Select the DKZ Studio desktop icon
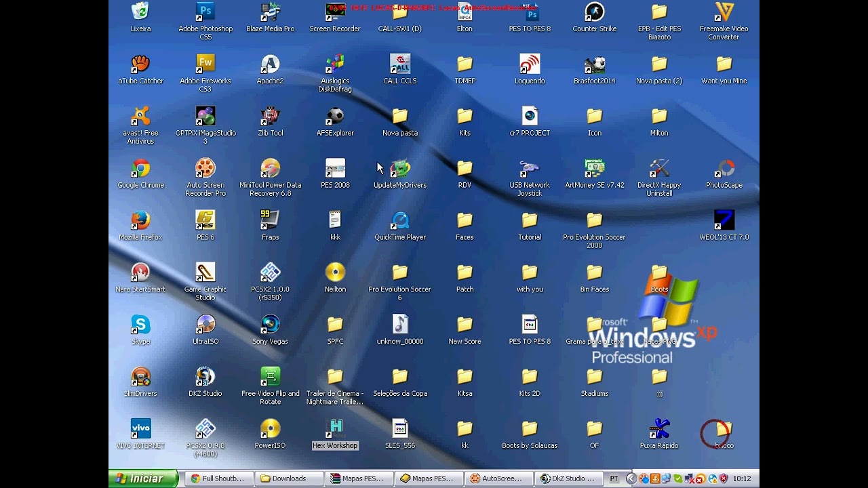 coord(205,377)
